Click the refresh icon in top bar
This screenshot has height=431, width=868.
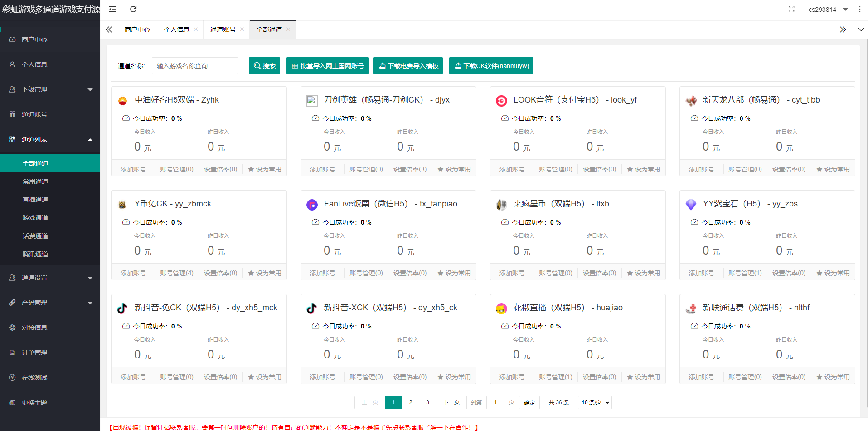coord(133,9)
